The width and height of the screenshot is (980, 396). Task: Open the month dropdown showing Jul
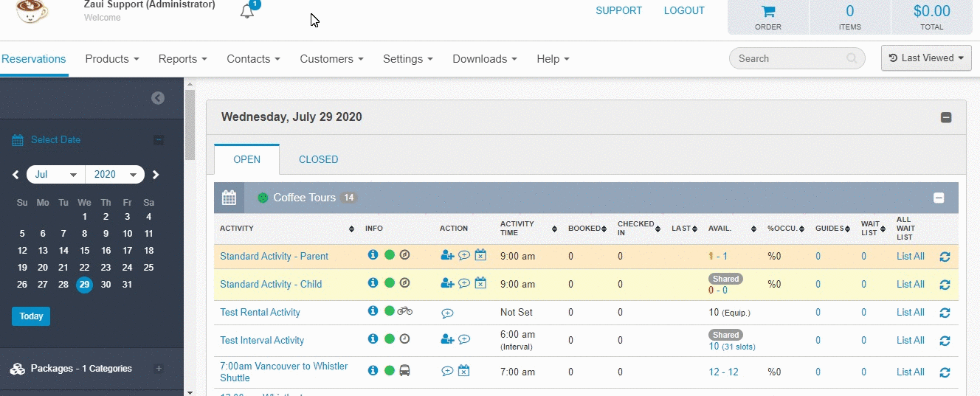pos(56,175)
